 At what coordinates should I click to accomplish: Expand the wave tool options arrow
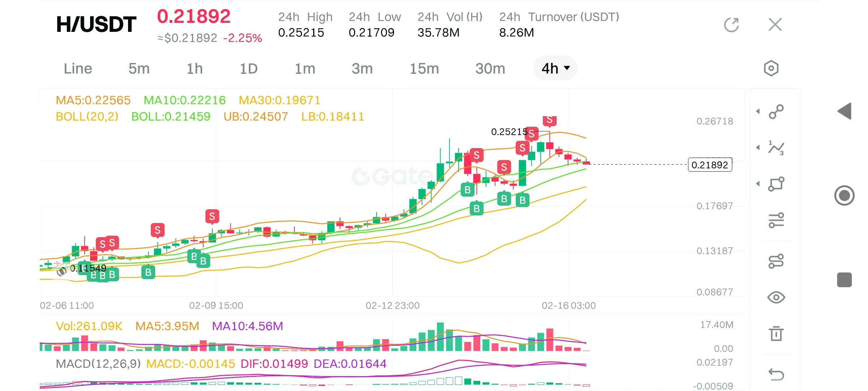click(x=758, y=148)
